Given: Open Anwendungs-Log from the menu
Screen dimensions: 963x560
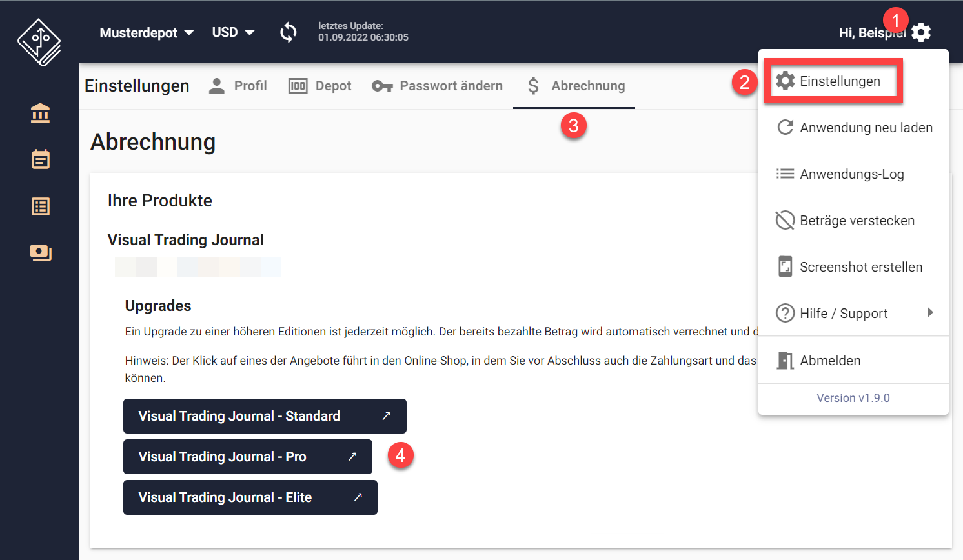Looking at the screenshot, I should (x=853, y=174).
